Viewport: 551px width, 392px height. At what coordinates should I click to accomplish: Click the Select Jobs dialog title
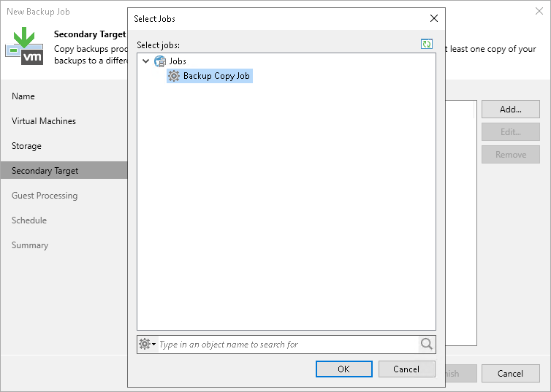pyautogui.click(x=155, y=18)
